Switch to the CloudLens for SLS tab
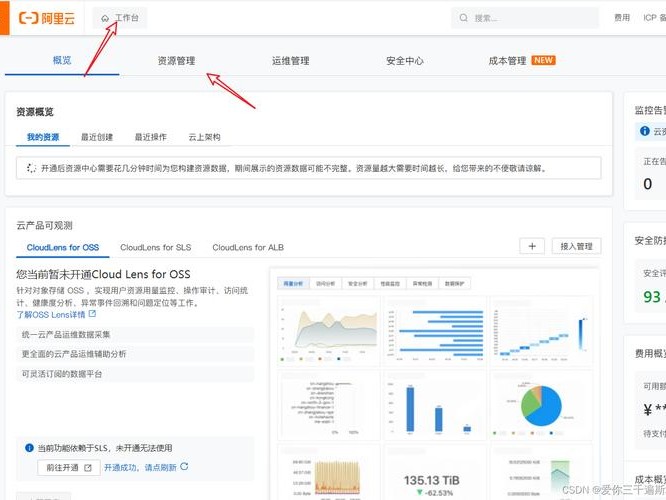666x500 pixels. point(155,247)
